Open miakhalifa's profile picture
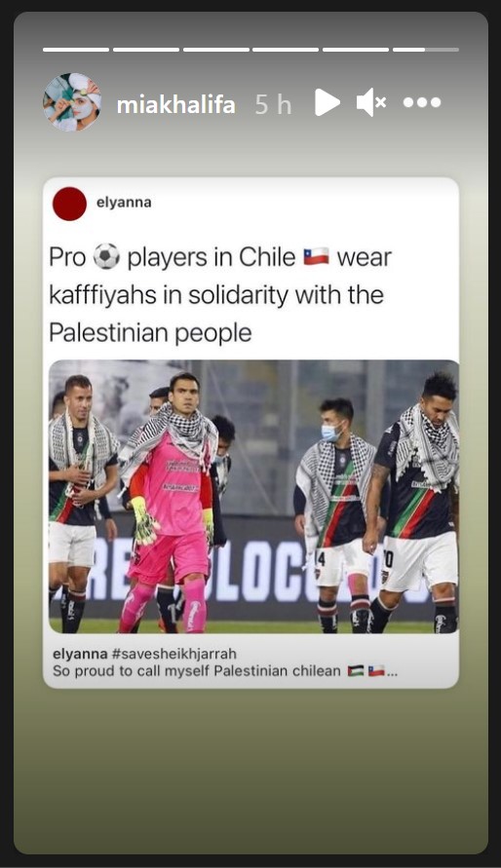This screenshot has height=868, width=501. click(x=72, y=102)
